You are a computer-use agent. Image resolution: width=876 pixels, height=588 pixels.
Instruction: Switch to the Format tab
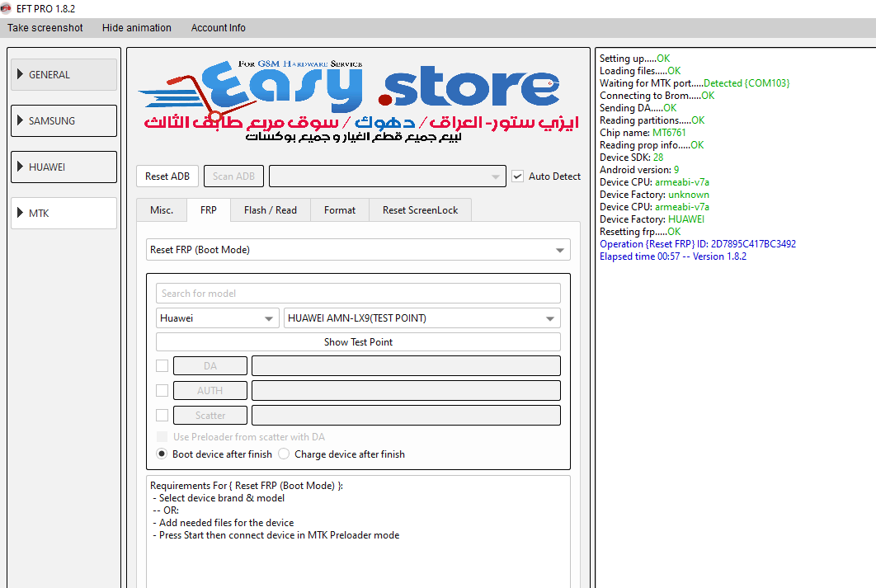tap(340, 210)
